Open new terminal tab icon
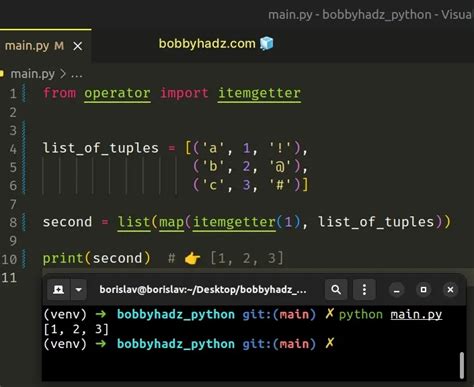Screen dimensions: 474x387 tap(59, 290)
